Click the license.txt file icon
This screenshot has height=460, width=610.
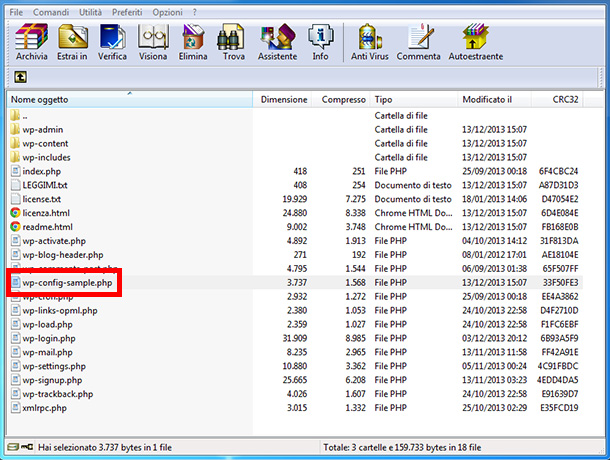(x=15, y=199)
